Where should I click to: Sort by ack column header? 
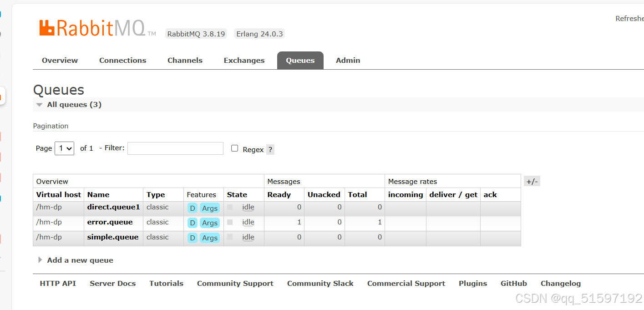click(490, 194)
